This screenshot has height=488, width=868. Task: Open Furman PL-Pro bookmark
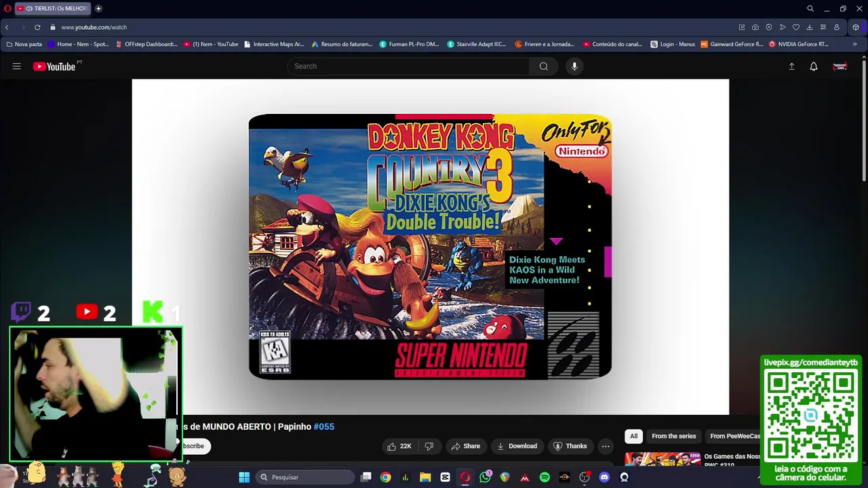[x=410, y=44]
